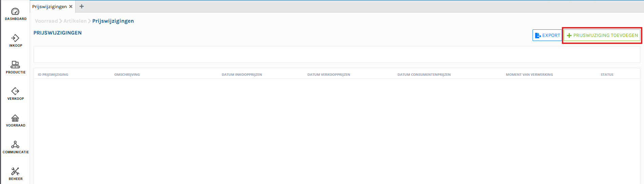Open the Dashboard from sidebar
The height and width of the screenshot is (184, 644).
point(15,14)
